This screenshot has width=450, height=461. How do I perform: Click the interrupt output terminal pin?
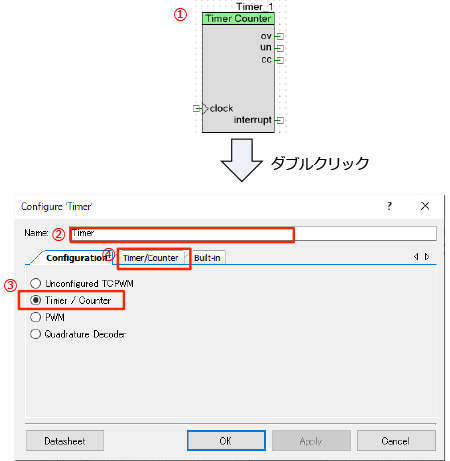(x=280, y=120)
